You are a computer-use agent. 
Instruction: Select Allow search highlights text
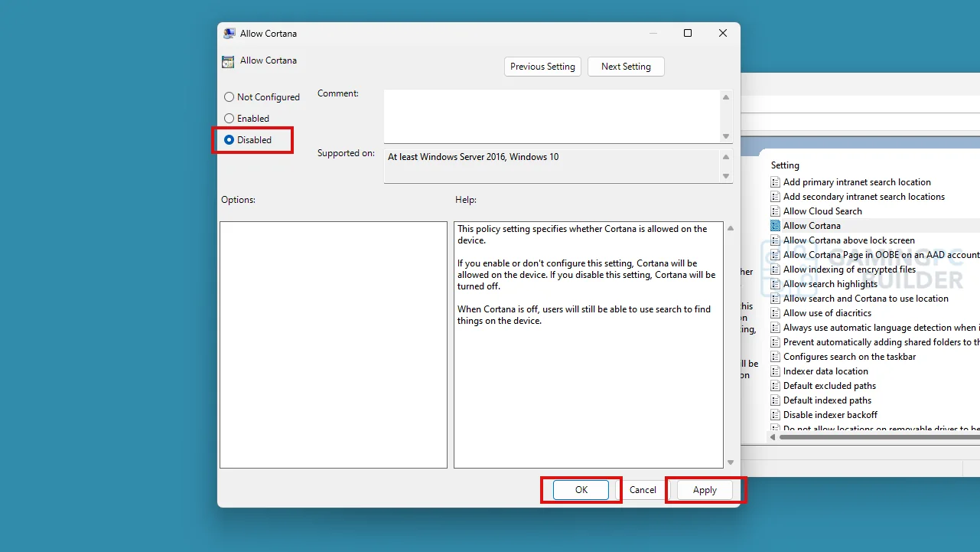coord(830,284)
